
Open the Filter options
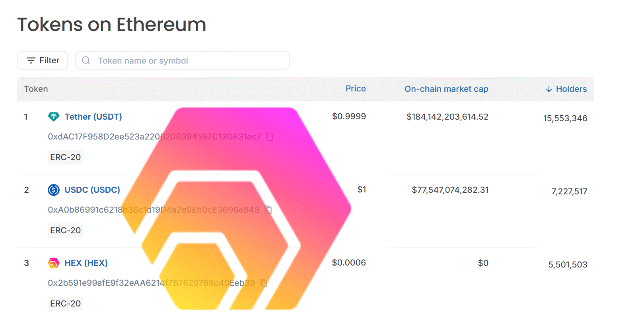(x=43, y=60)
